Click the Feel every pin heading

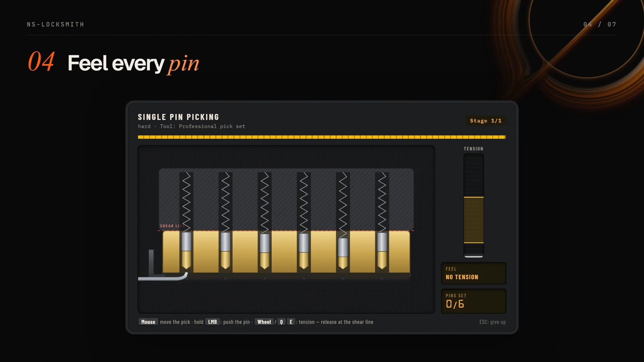pyautogui.click(x=133, y=63)
